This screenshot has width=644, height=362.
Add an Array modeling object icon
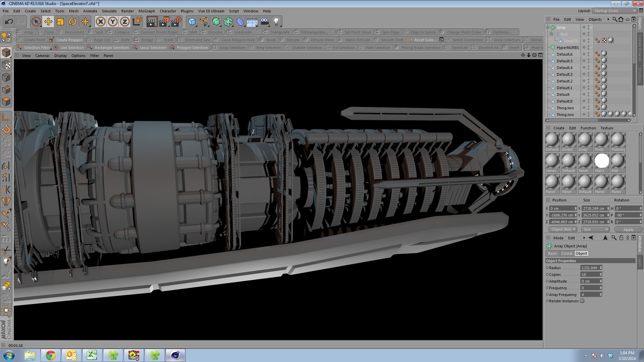click(x=228, y=21)
